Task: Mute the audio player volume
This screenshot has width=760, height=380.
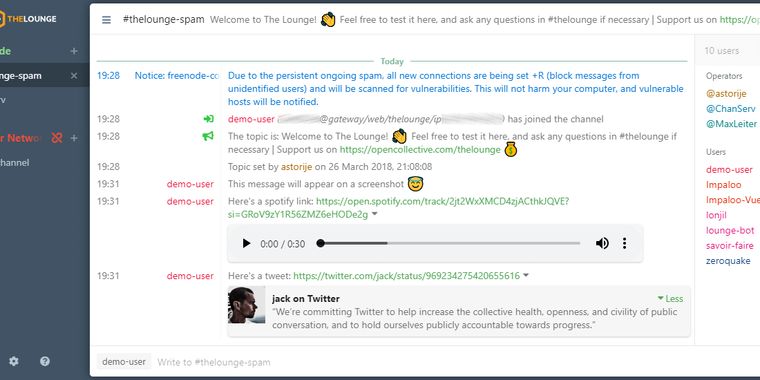Action: [602, 243]
